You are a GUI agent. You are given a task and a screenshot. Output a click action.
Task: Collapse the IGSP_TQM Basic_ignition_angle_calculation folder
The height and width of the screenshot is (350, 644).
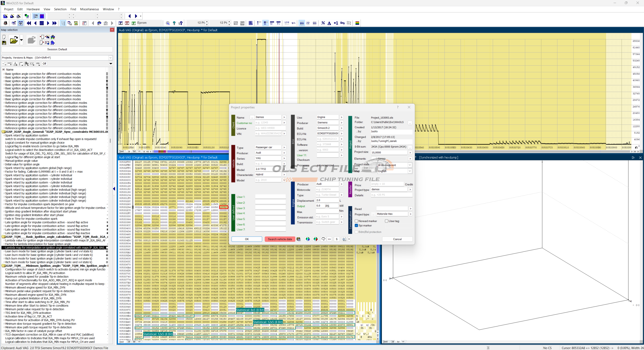coord(4,237)
